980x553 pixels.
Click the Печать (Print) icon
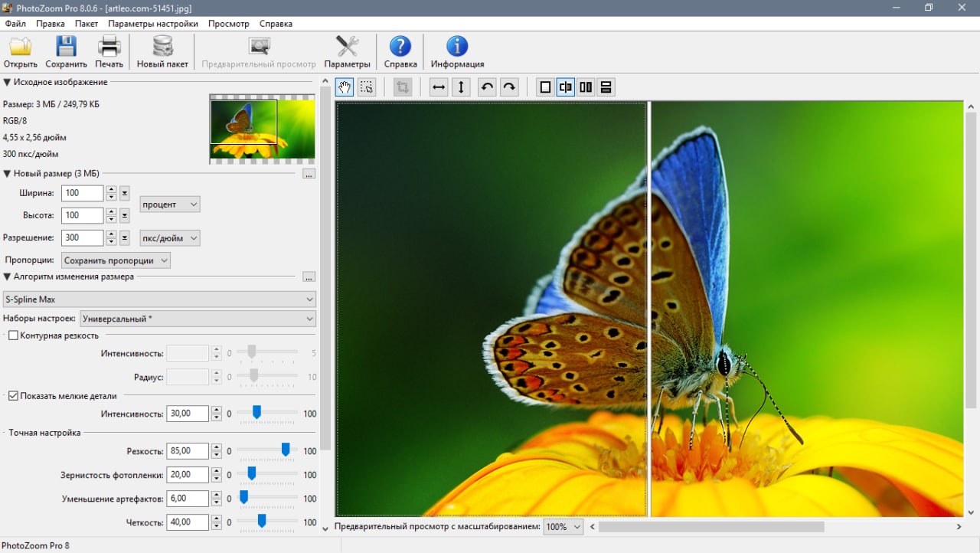click(x=109, y=51)
